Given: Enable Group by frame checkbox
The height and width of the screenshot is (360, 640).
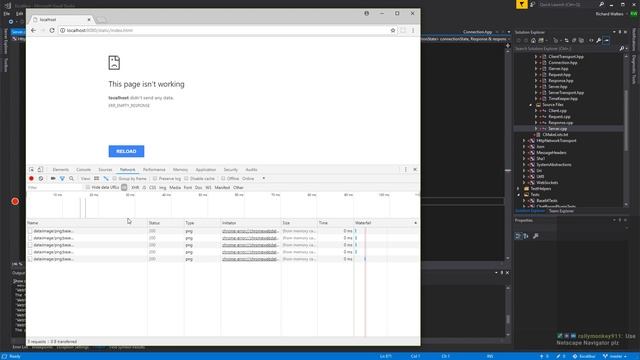Looking at the screenshot, I should point(115,179).
